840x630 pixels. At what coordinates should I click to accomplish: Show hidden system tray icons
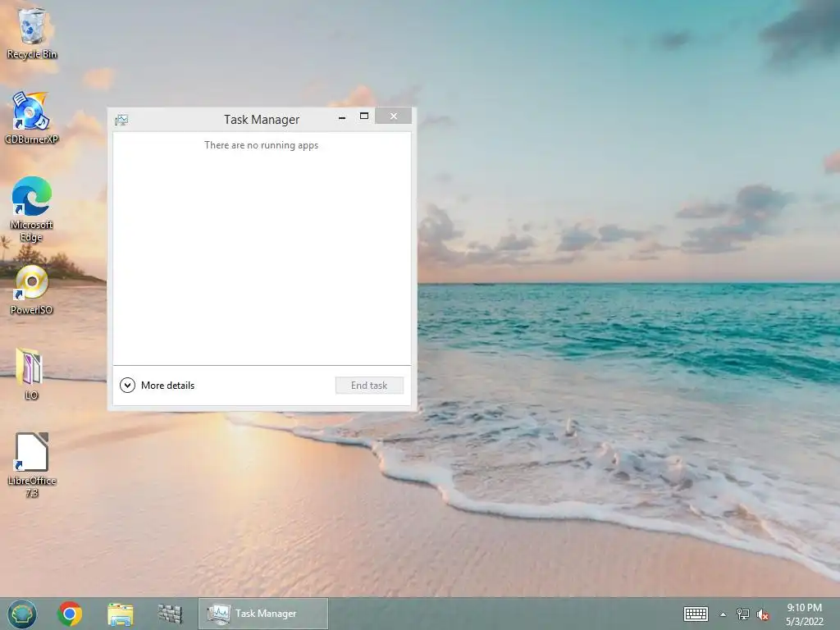724,614
